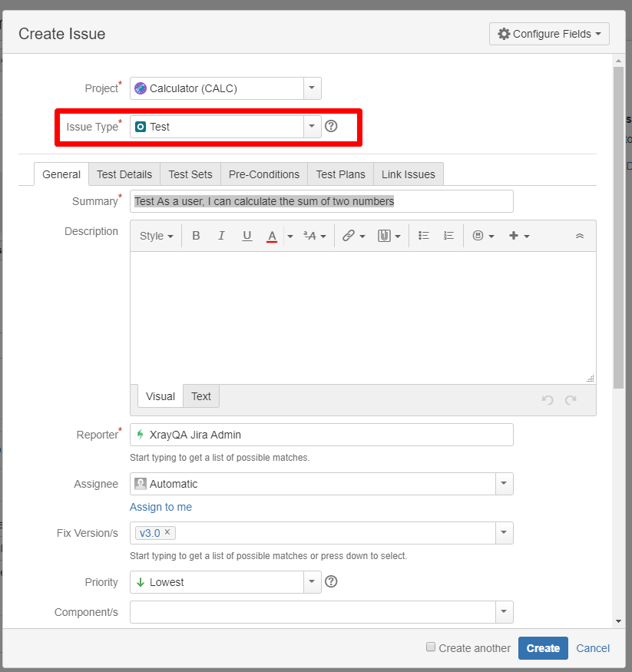
Task: Click the undo icon below Description
Action: 548,400
